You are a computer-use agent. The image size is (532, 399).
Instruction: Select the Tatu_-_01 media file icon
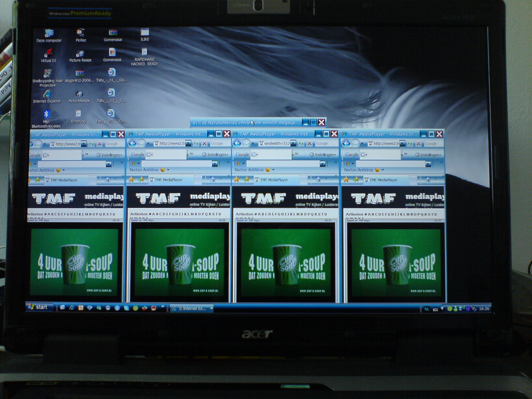111,76
